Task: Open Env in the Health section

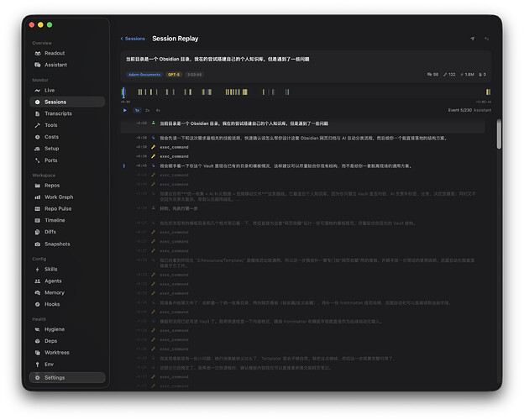Action: tap(67, 365)
